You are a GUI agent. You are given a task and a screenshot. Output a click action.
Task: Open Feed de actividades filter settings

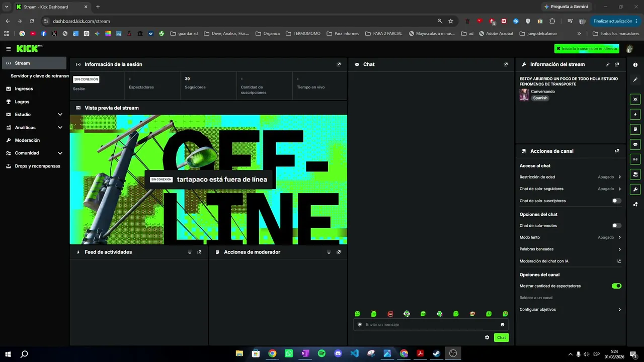coord(190,252)
